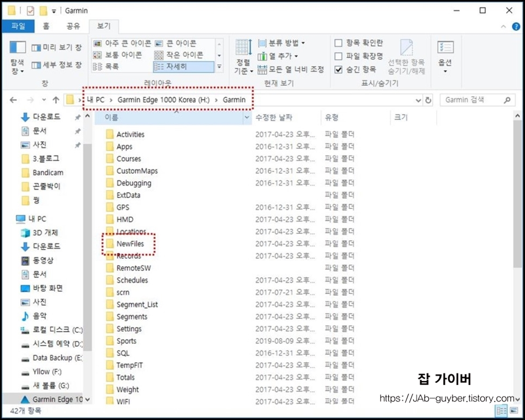Open quick access toolbar customize dropdown

(54, 11)
